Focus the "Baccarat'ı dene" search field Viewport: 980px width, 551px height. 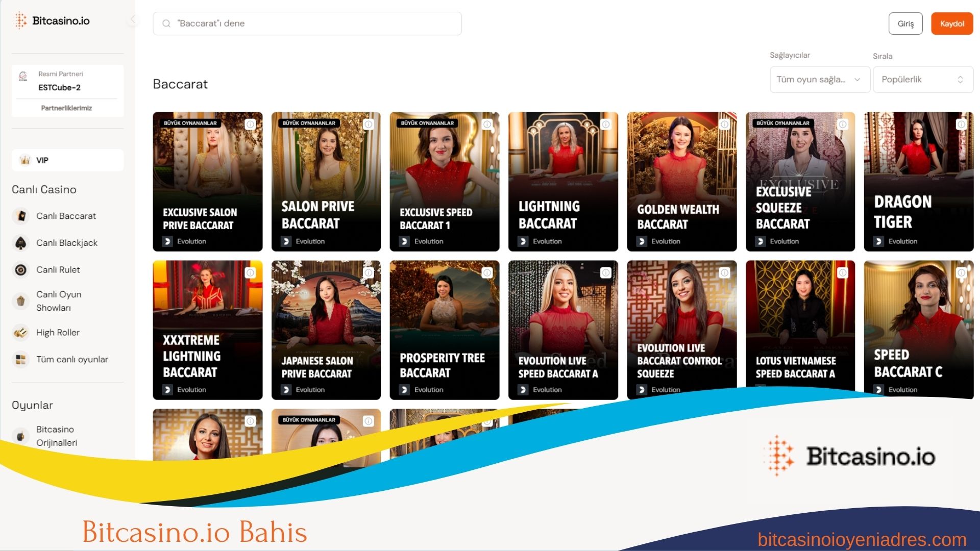point(307,23)
